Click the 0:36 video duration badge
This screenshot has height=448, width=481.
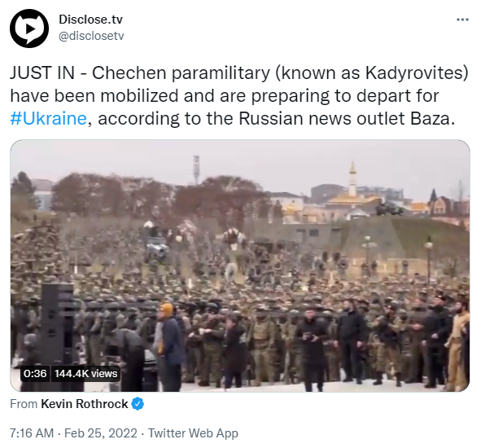[35, 374]
